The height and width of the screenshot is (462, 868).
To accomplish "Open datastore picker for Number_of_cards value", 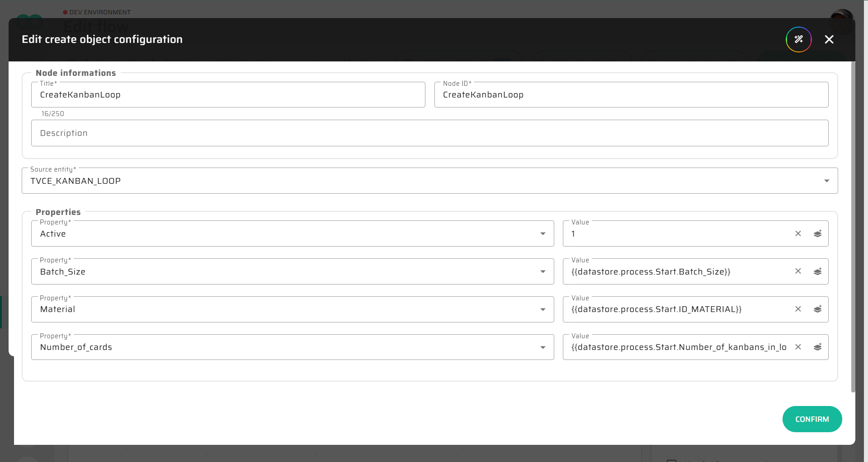I will click(x=817, y=347).
